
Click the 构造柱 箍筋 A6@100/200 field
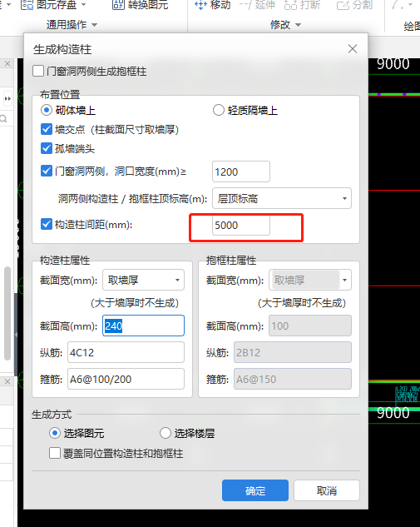point(126,379)
